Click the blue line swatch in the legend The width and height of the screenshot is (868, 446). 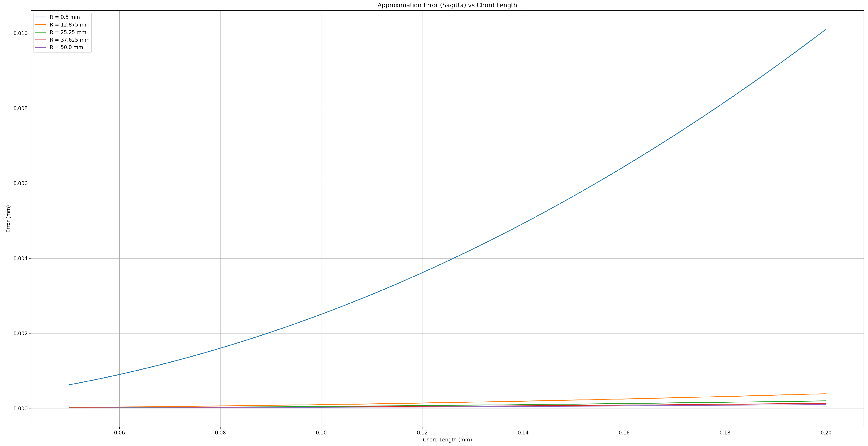click(x=41, y=17)
